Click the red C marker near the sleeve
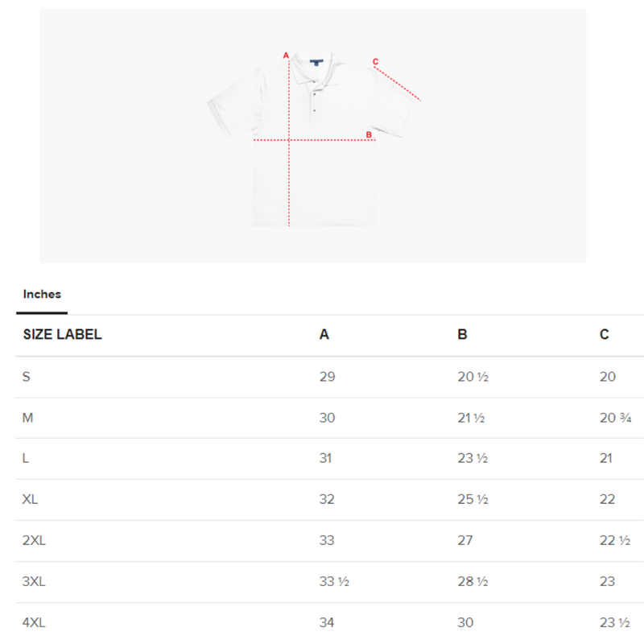This screenshot has width=644, height=644. [x=375, y=61]
